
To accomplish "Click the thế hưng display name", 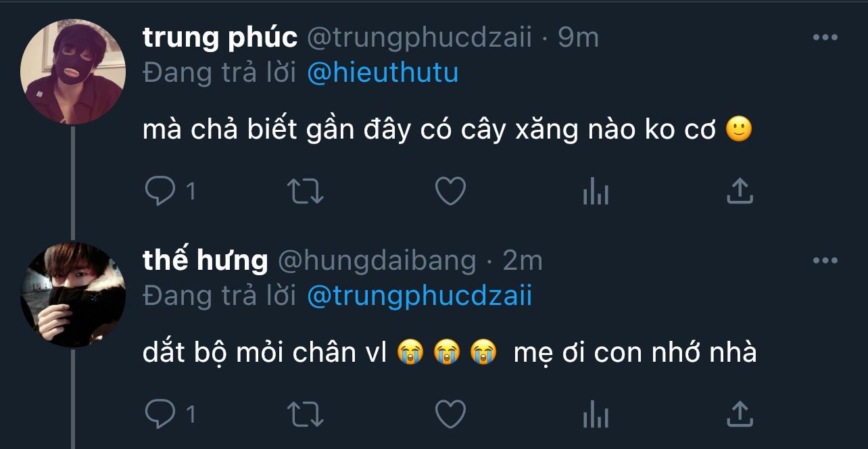I will point(205,260).
